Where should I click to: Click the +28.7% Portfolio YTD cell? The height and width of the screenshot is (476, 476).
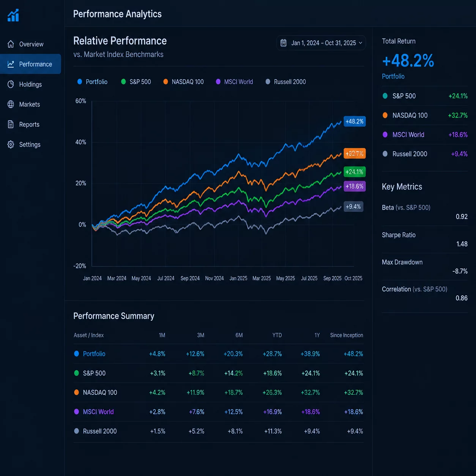coord(272,354)
